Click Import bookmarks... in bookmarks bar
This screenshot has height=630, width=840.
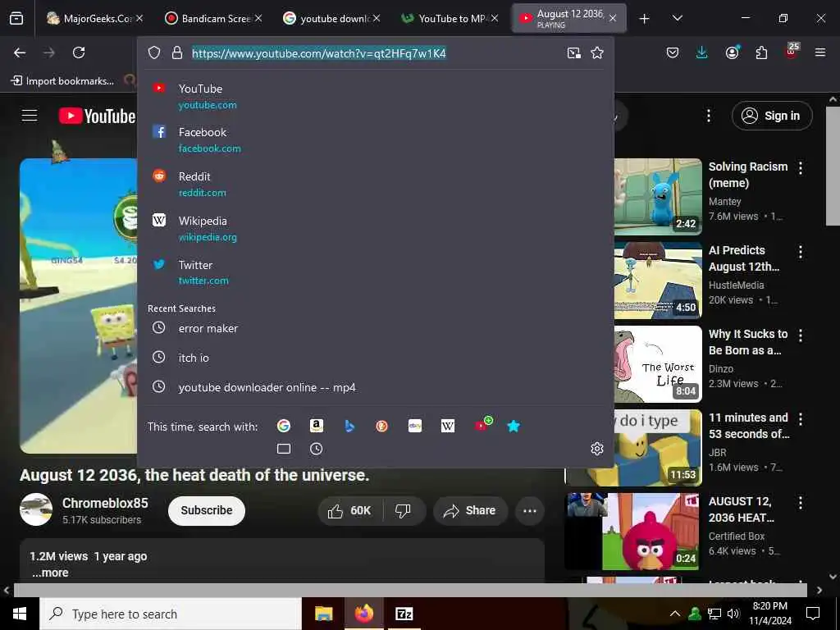[x=63, y=81]
